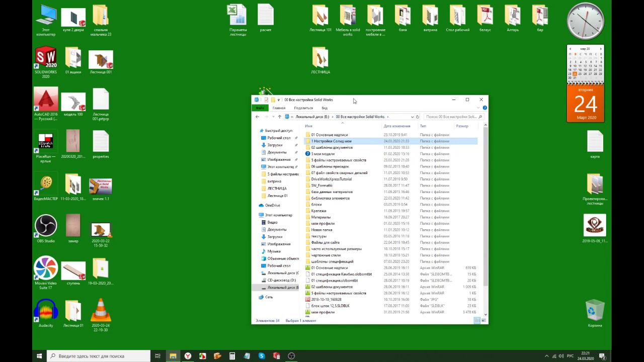The width and height of the screenshot is (644, 362).
Task: Open the Файл menu
Action: 260,108
